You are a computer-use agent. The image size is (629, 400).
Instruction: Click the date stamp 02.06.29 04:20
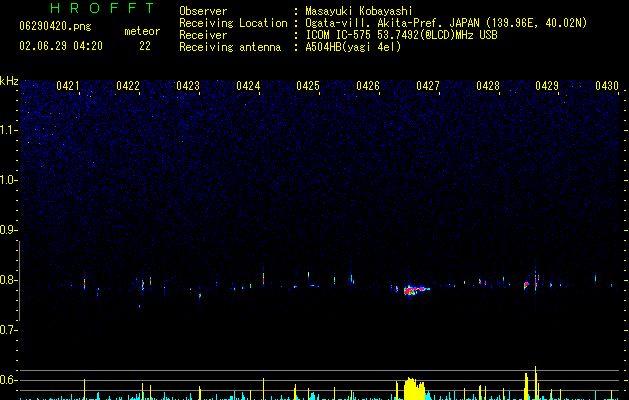coord(61,46)
